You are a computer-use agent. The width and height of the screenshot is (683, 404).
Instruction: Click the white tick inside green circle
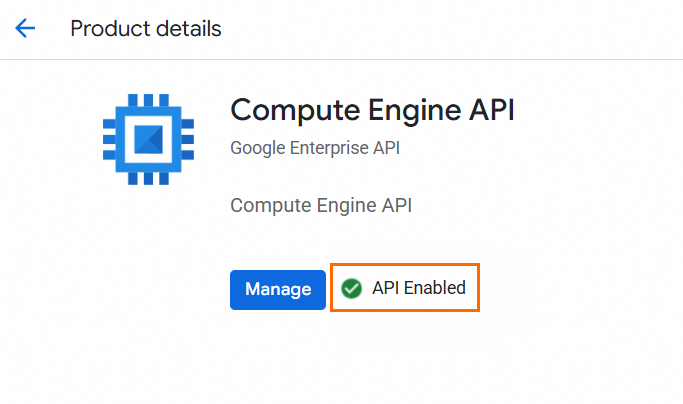351,289
